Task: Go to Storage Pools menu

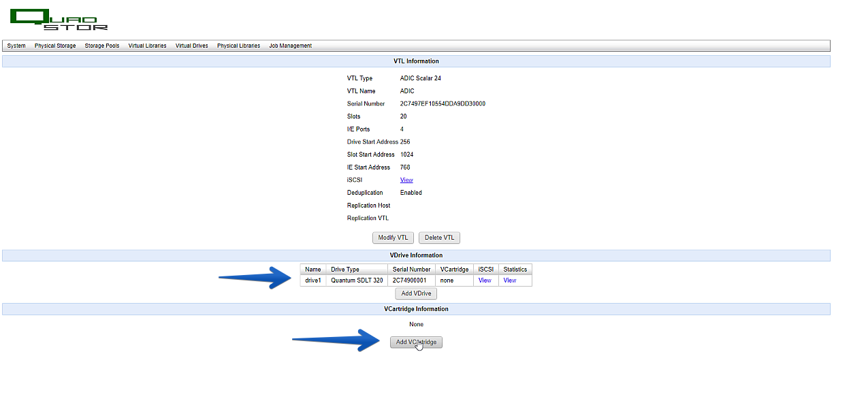Action: tap(102, 46)
